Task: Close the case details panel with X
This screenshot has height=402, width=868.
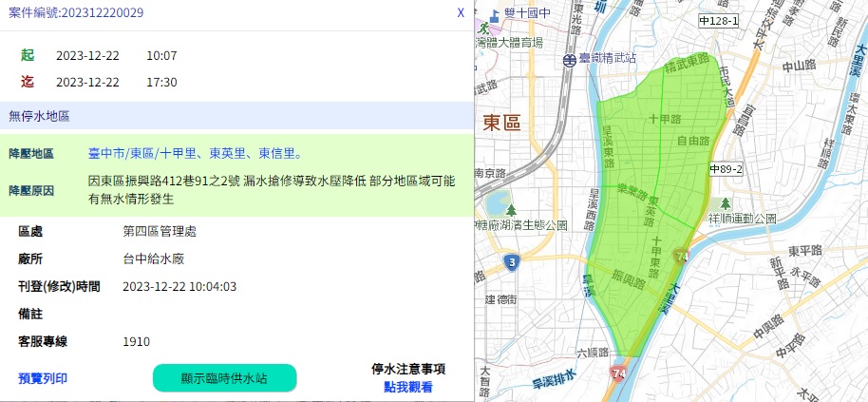Action: 461,13
